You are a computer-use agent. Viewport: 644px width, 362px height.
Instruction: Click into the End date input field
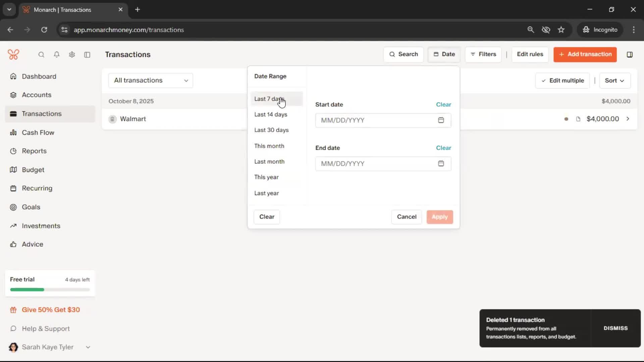point(376,164)
